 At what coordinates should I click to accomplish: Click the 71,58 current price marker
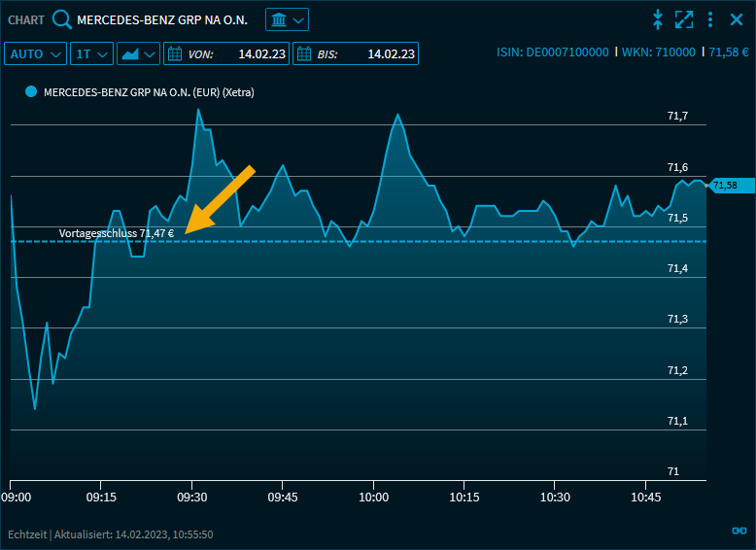(x=725, y=185)
